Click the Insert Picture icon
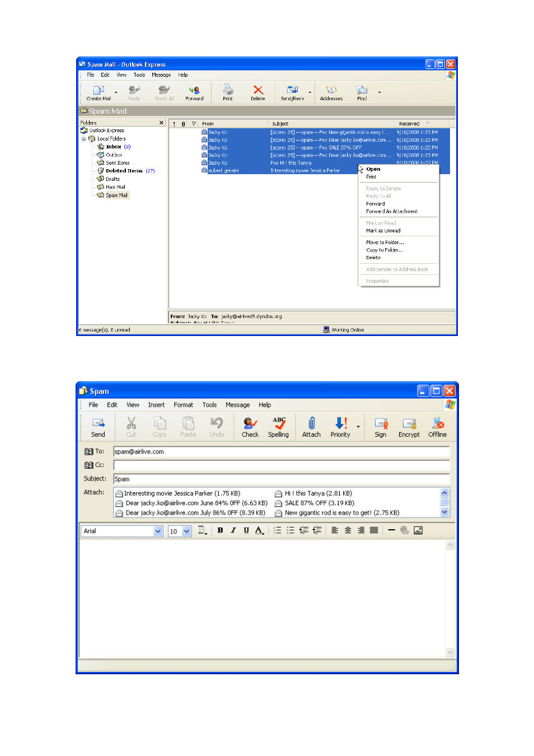The width and height of the screenshot is (534, 756). coord(418,530)
